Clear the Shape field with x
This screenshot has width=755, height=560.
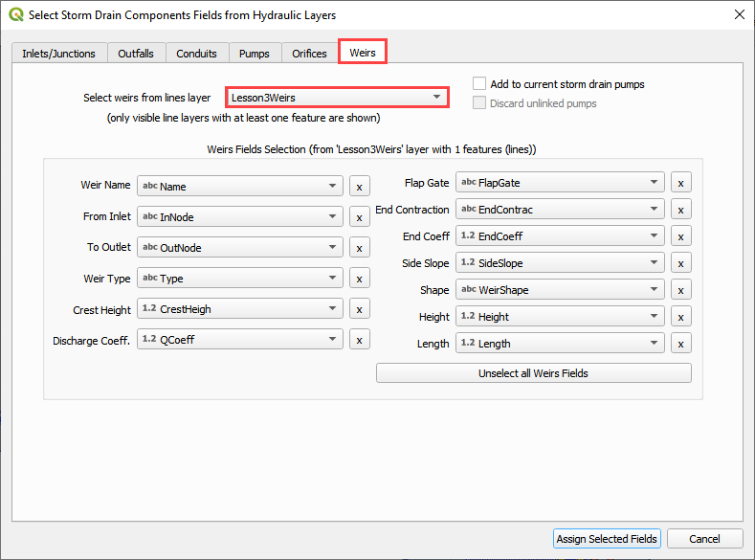680,290
